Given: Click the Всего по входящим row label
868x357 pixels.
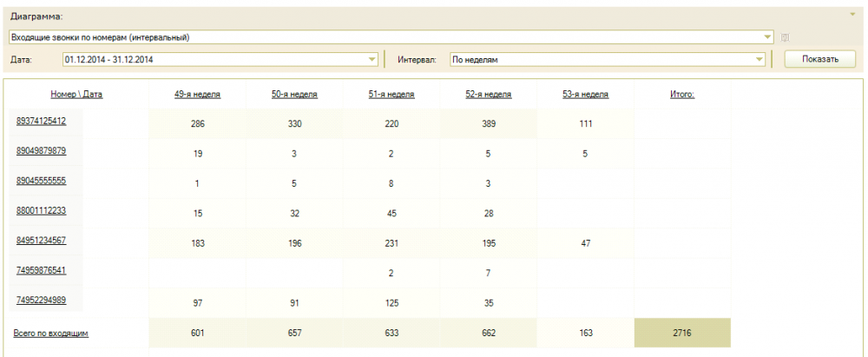Looking at the screenshot, I should (x=50, y=333).
